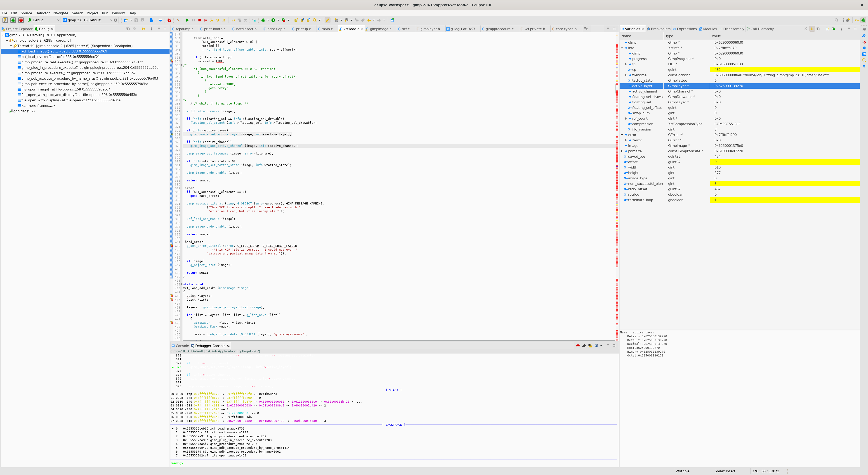Click the pwndbg> prompt input line

(x=394, y=463)
